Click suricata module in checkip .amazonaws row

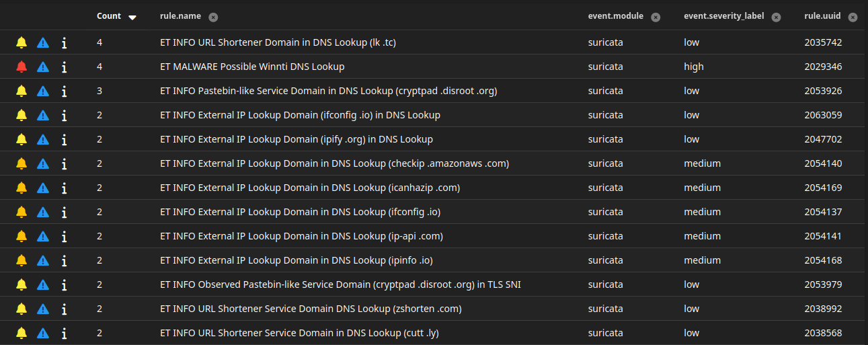[x=605, y=163]
